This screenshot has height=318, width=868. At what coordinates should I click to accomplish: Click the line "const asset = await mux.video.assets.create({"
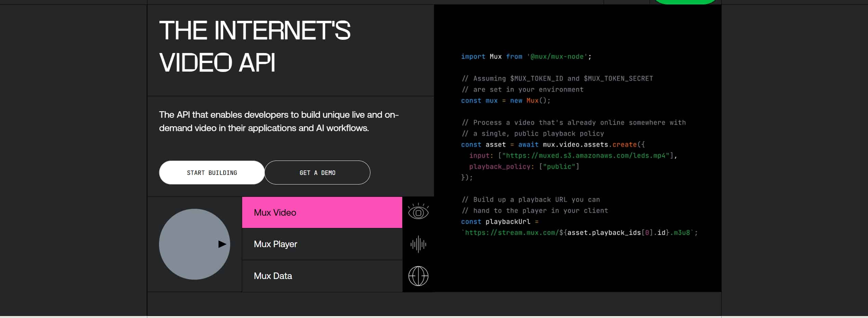pos(553,144)
